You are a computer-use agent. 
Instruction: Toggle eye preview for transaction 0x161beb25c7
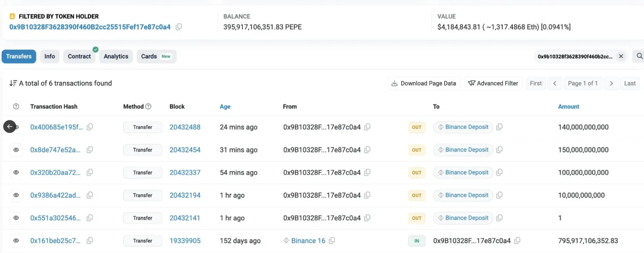[16, 241]
